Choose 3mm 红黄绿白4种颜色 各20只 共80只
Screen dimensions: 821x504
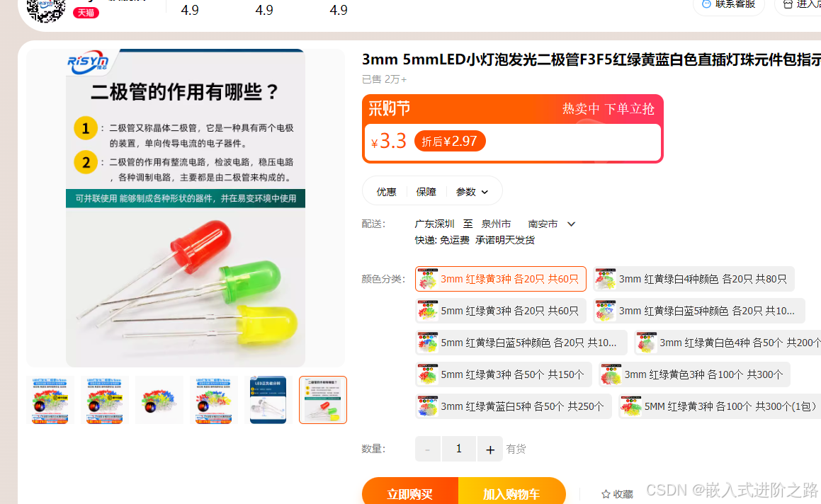click(693, 279)
